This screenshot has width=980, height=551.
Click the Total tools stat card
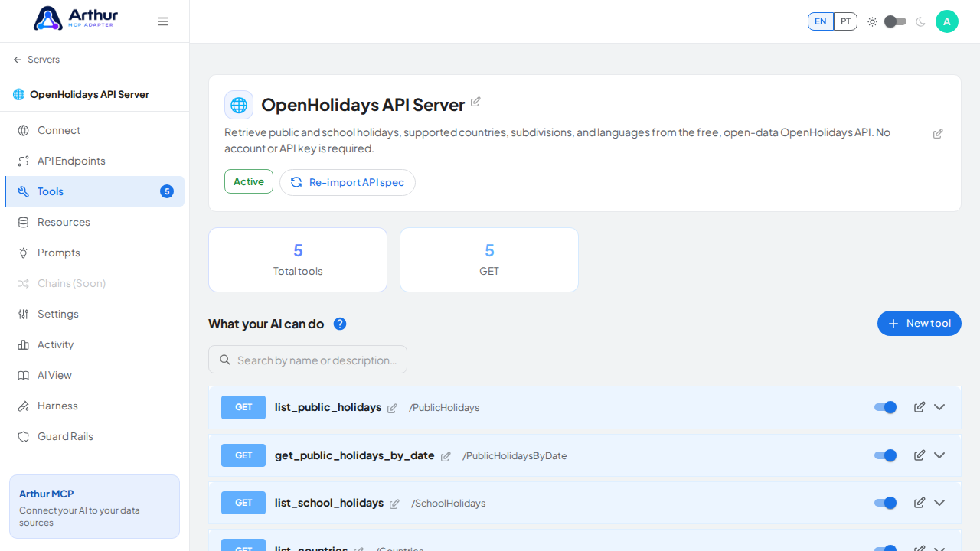pos(298,259)
